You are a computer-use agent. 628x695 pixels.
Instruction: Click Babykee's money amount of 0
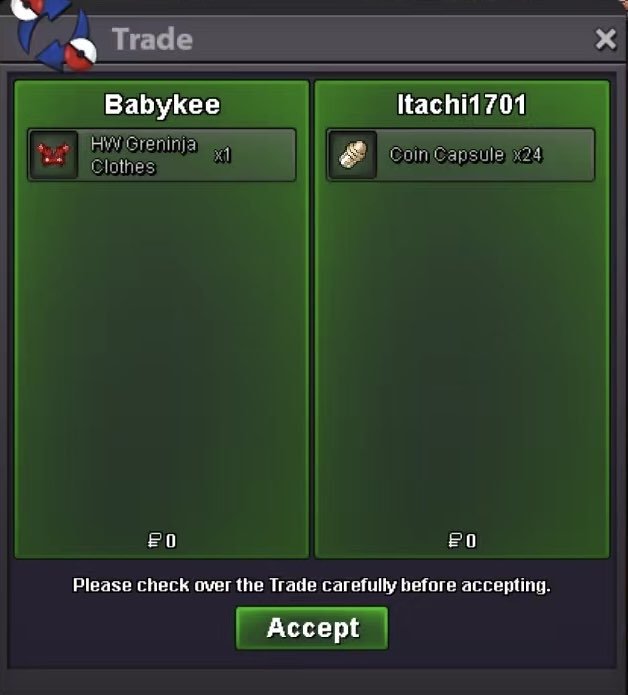click(x=171, y=541)
